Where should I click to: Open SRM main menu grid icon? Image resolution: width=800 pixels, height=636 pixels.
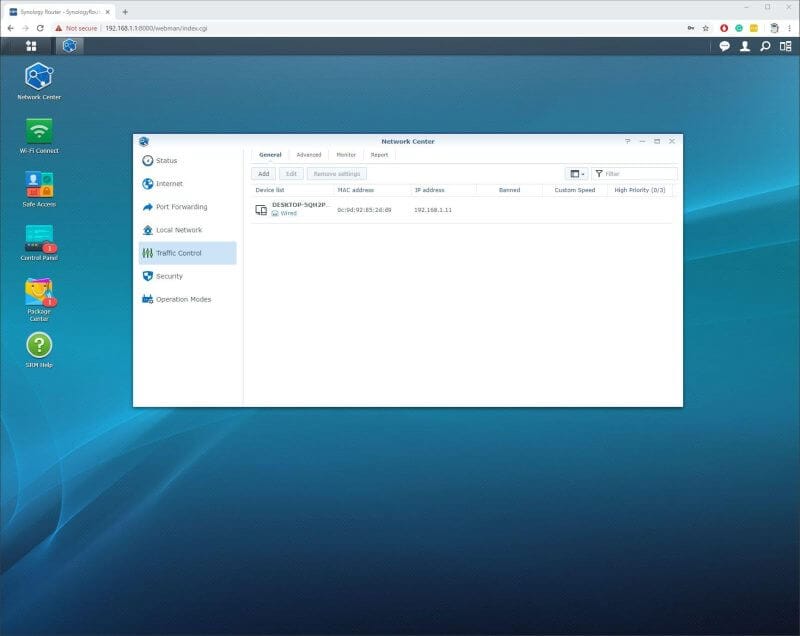pyautogui.click(x=31, y=46)
